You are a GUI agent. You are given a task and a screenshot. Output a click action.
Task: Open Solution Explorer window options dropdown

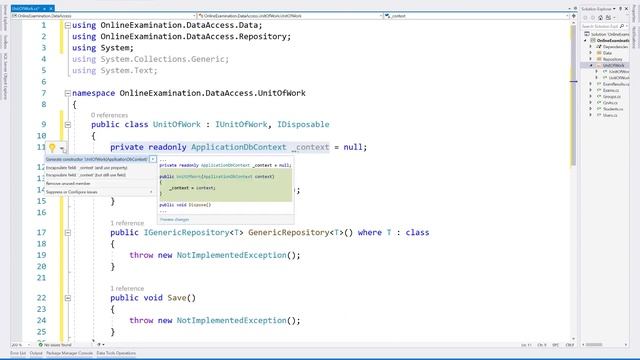click(x=614, y=9)
